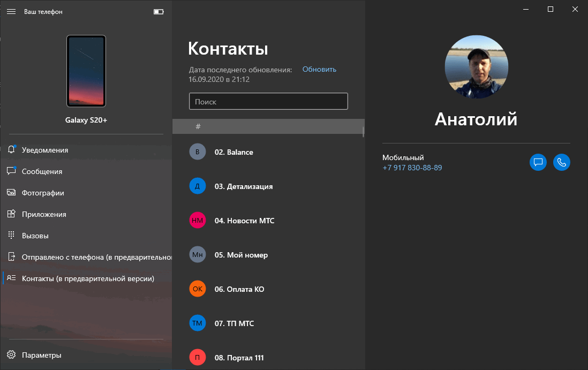Open contact 05. Мой номер
The height and width of the screenshot is (370, 588).
tap(268, 254)
